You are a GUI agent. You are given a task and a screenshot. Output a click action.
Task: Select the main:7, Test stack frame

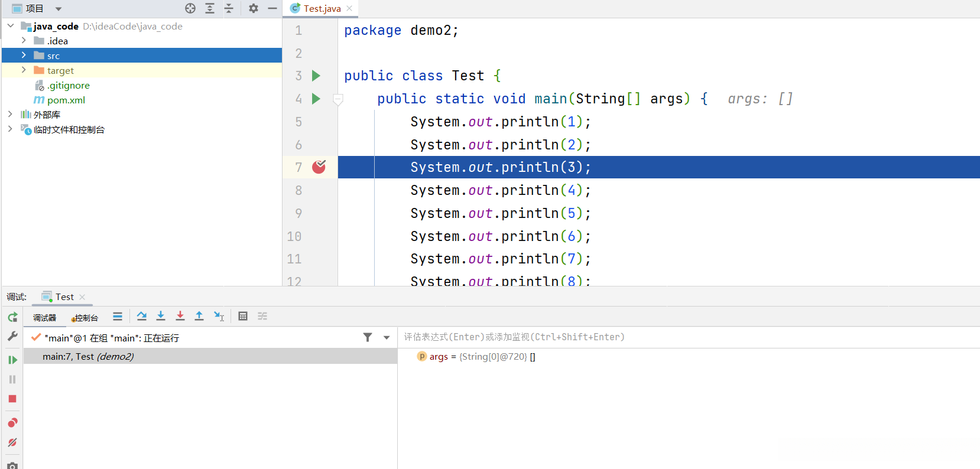[x=89, y=356]
